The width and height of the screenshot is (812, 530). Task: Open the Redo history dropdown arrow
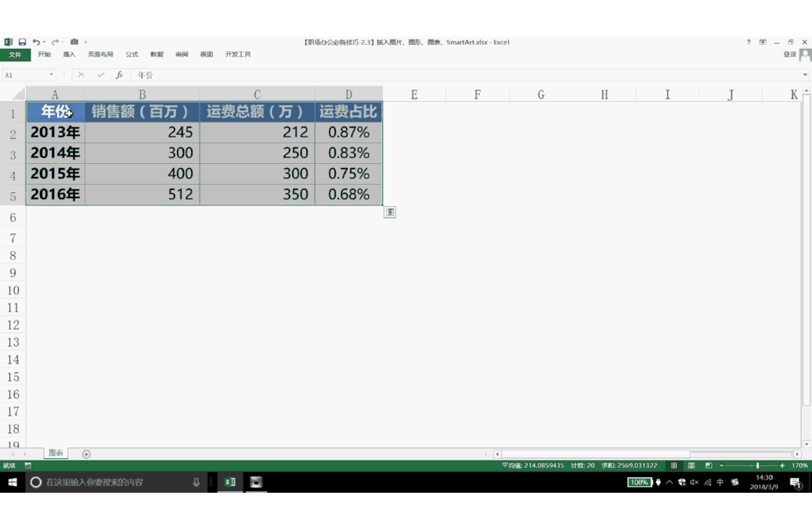coord(63,42)
